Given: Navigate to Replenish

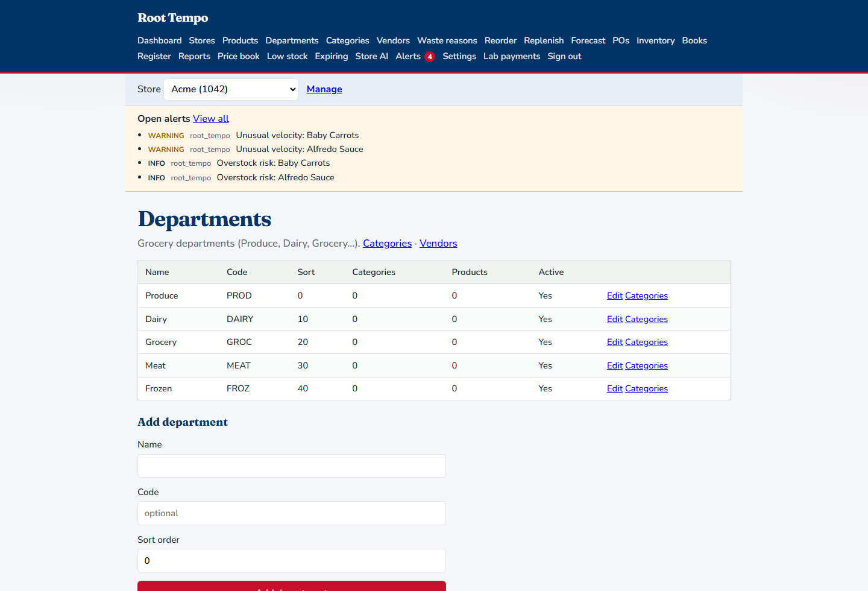Looking at the screenshot, I should 544,40.
